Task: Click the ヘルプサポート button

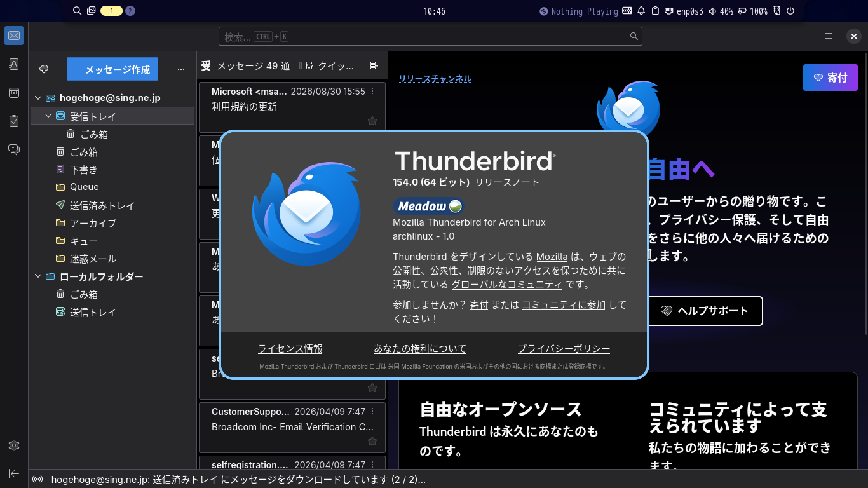Action: coord(704,311)
